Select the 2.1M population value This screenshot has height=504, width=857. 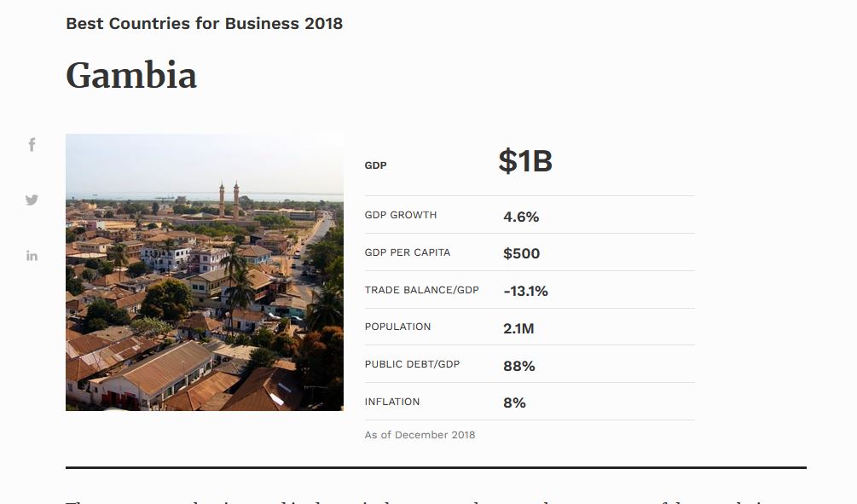[x=518, y=328]
